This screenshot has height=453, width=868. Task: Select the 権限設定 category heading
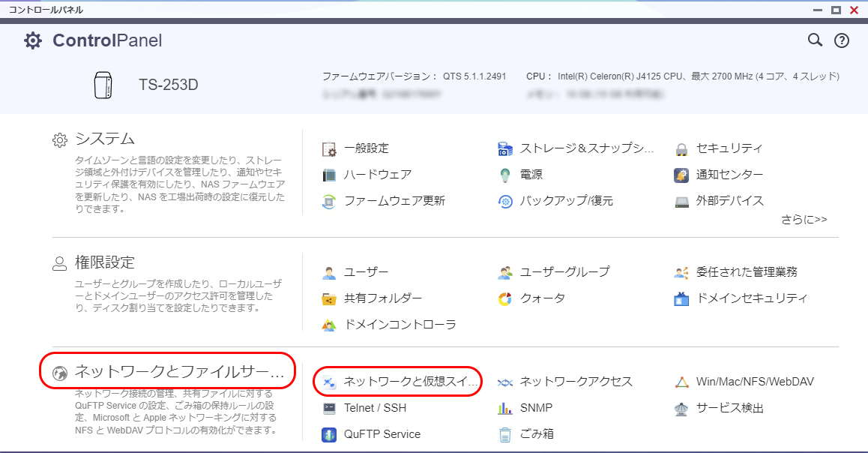pos(104,262)
